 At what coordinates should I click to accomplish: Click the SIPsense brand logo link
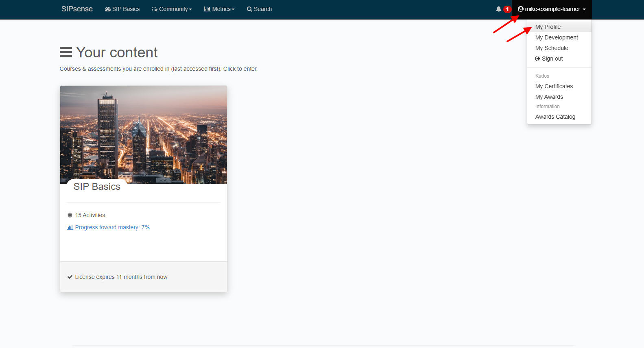coord(77,9)
